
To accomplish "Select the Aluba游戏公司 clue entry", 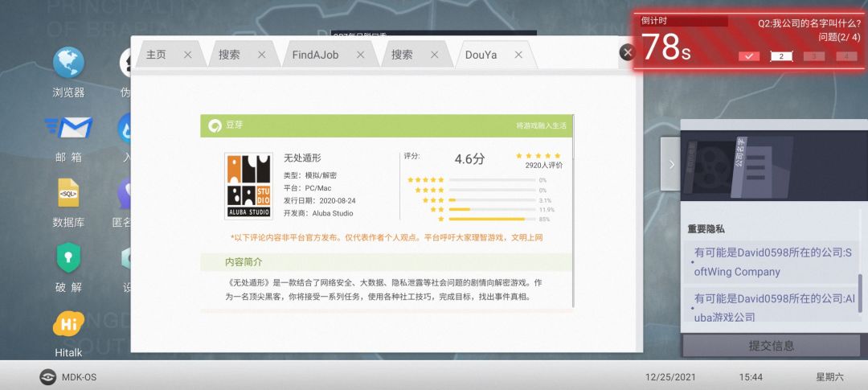I will click(x=771, y=306).
